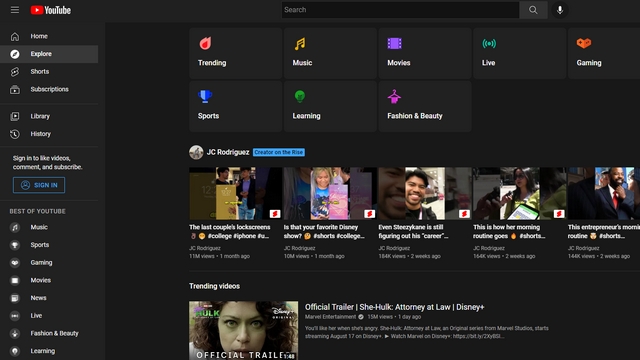The height and width of the screenshot is (360, 640).
Task: Click Best of YouTube Gaming icon
Action: 15,262
